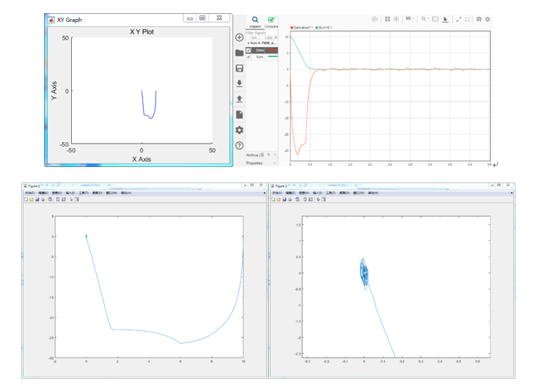Click the red line color of Deriv signal
Image resolution: width=539 pixels, height=392 pixels.
pyautogui.click(x=273, y=50)
